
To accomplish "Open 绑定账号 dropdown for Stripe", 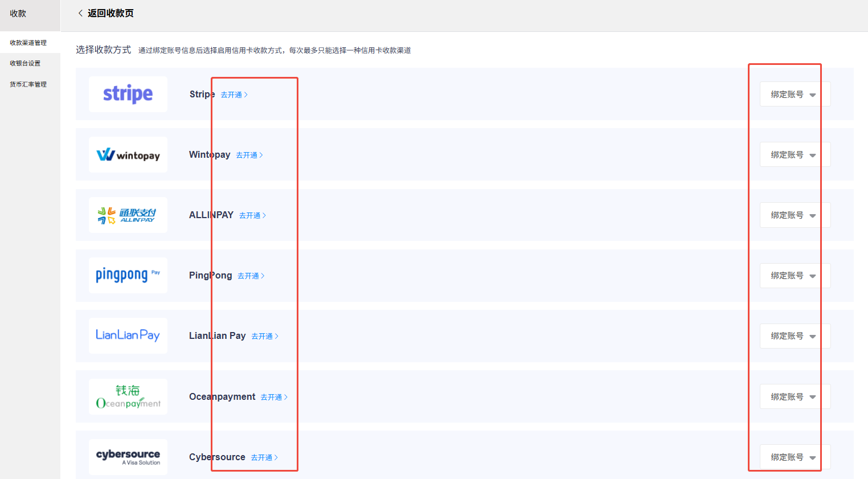I will point(795,95).
